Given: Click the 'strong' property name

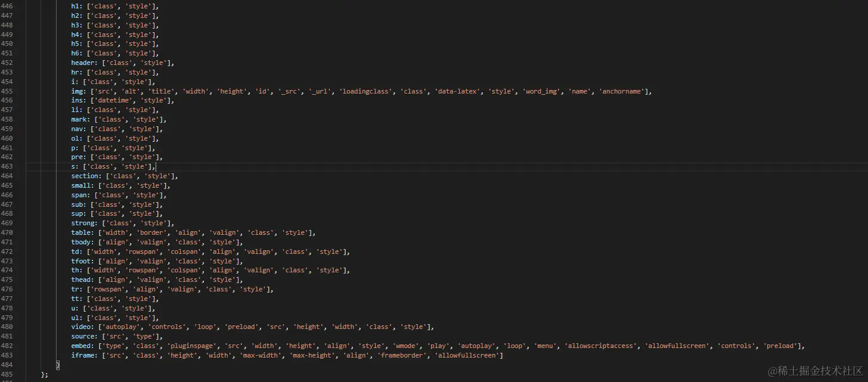Looking at the screenshot, I should point(83,223).
